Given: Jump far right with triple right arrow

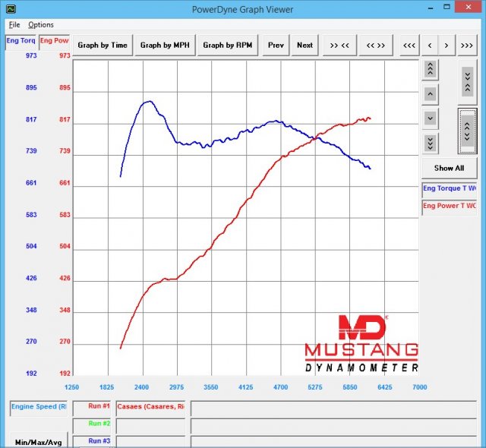Looking at the screenshot, I should pyautogui.click(x=466, y=45).
